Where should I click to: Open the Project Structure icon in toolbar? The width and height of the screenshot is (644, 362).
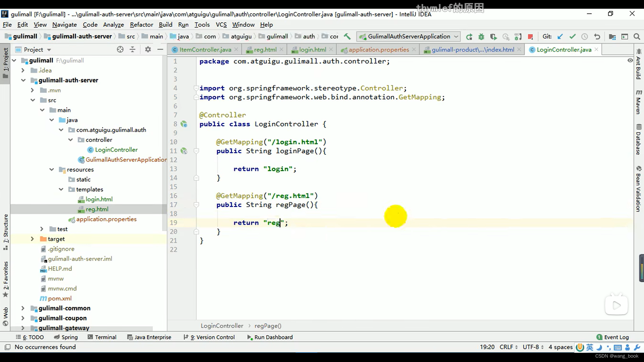(x=612, y=37)
